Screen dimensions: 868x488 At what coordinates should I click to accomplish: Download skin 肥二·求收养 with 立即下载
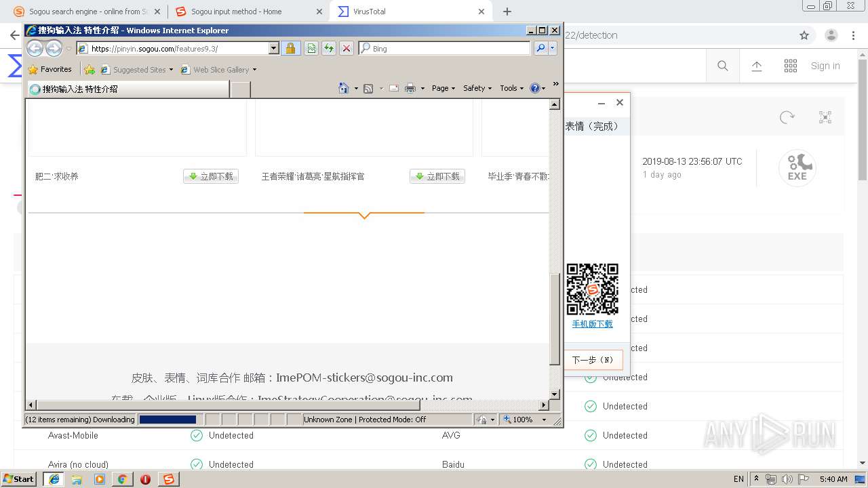(211, 176)
